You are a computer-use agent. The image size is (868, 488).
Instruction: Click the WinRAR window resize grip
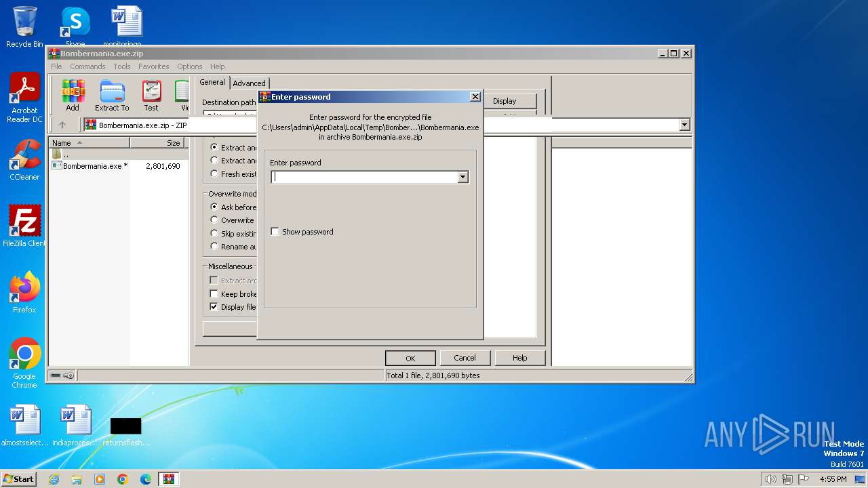coord(689,377)
